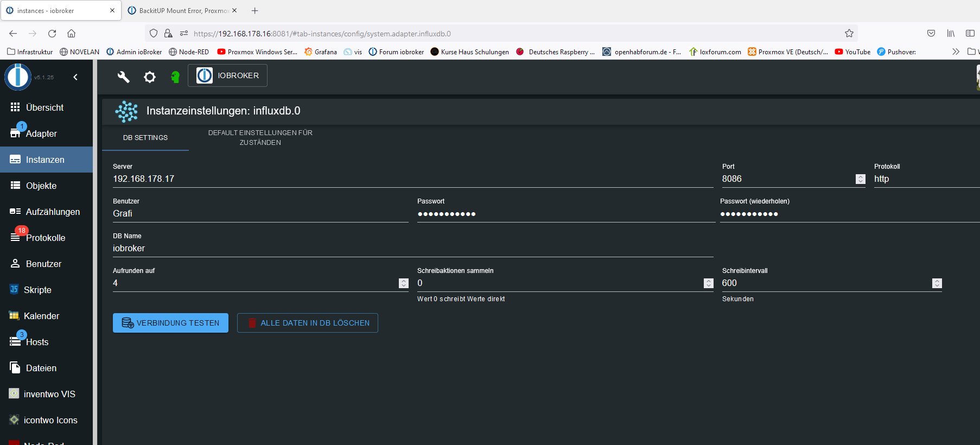Open icontwo Icons in the sidebar
The width and height of the screenshot is (980, 445).
click(47, 420)
